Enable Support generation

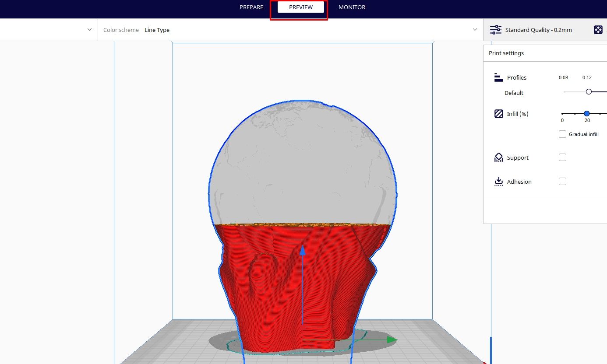pyautogui.click(x=562, y=157)
